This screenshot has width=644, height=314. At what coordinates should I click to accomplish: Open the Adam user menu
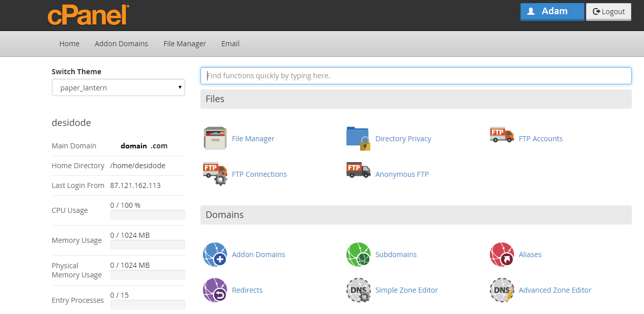click(x=552, y=12)
